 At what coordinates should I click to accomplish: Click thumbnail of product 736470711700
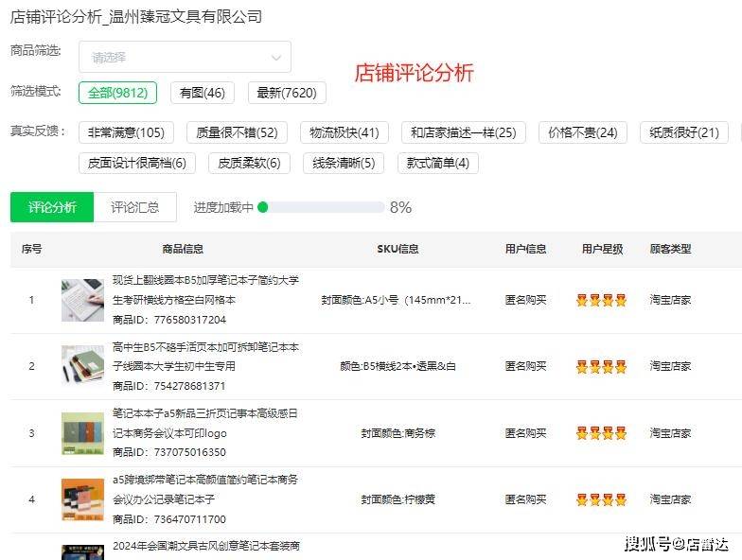point(82,499)
